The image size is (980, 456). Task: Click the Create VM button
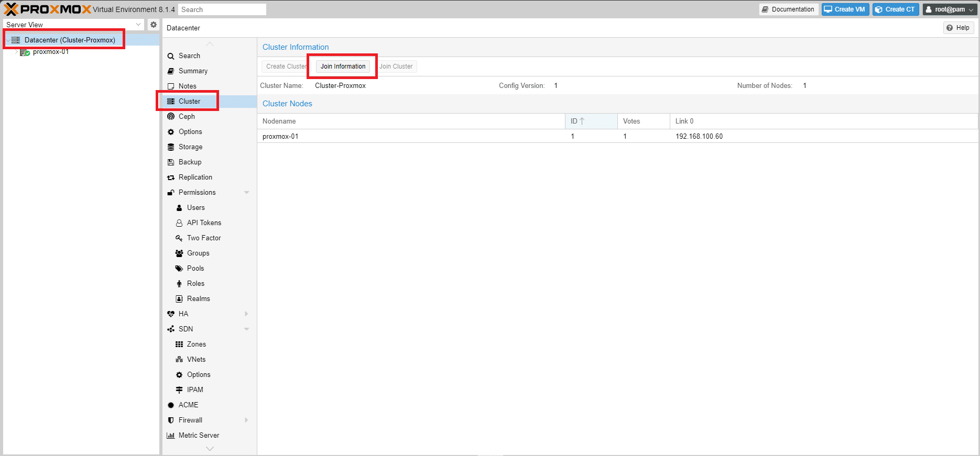pos(845,9)
